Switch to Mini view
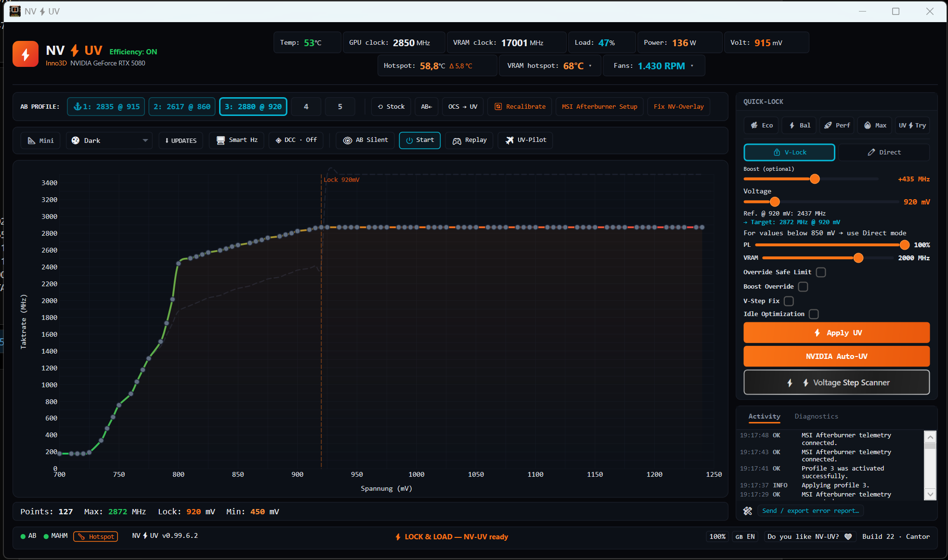 40,140
